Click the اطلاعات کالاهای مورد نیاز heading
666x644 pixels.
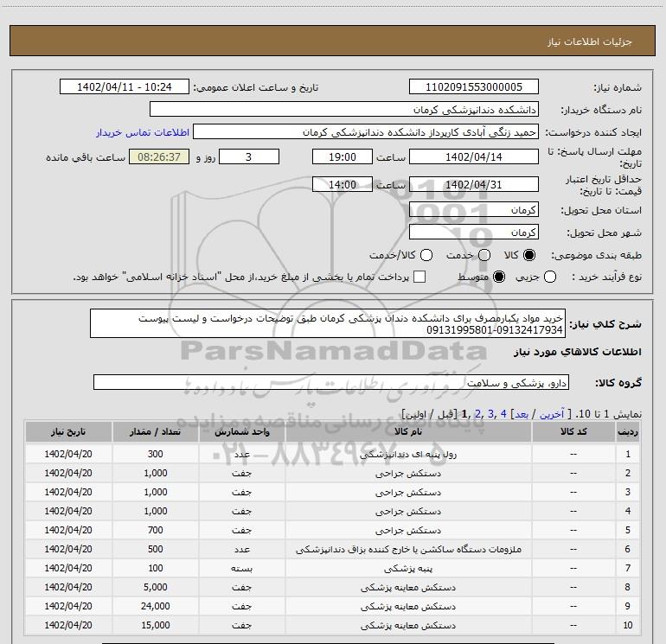click(578, 352)
